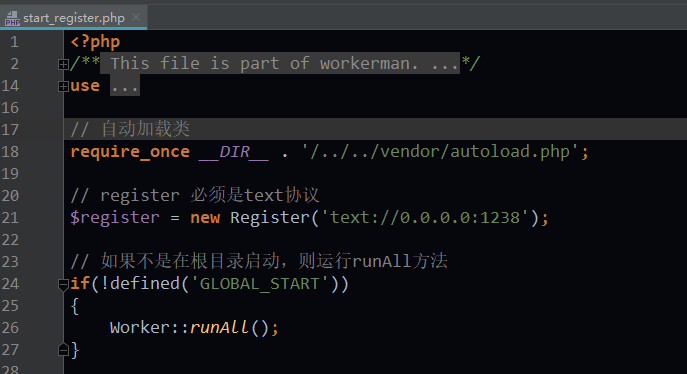
Task: Select the start_register.php editor tab
Action: point(73,18)
